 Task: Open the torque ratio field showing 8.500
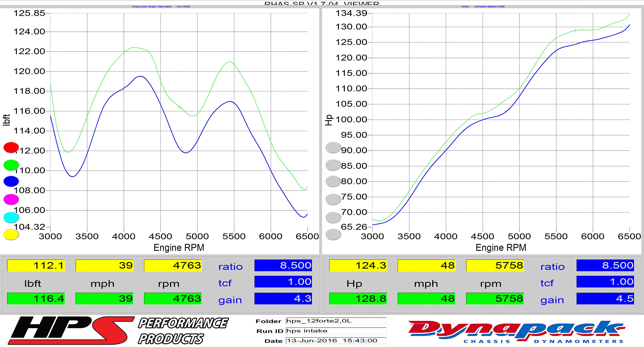pos(283,265)
